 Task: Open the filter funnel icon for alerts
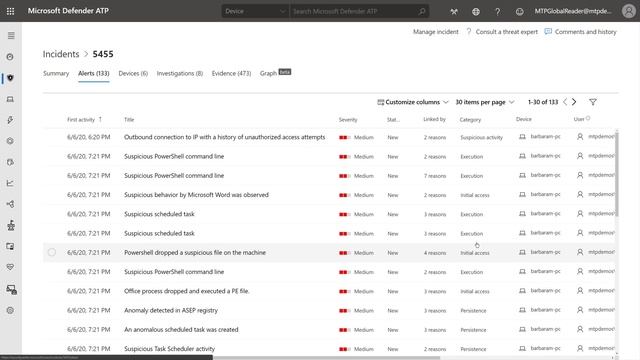(593, 102)
